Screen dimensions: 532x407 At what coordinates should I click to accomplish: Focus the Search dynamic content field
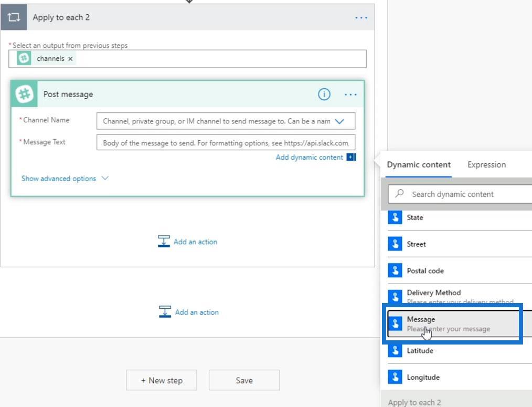460,194
